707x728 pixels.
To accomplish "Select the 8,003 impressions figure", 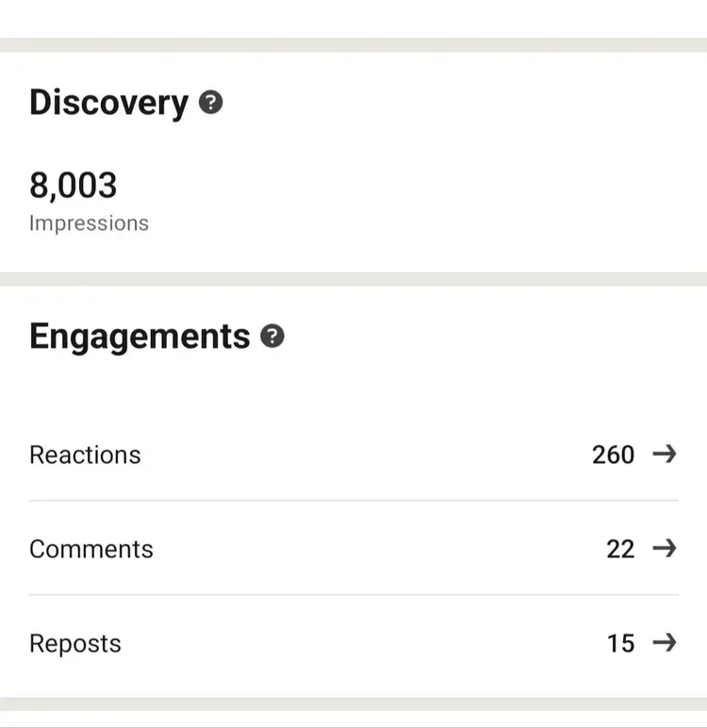I will click(74, 185).
